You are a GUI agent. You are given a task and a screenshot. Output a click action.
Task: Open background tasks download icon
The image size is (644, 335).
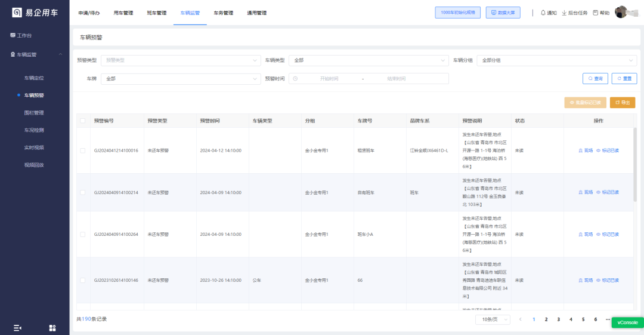[x=564, y=13]
